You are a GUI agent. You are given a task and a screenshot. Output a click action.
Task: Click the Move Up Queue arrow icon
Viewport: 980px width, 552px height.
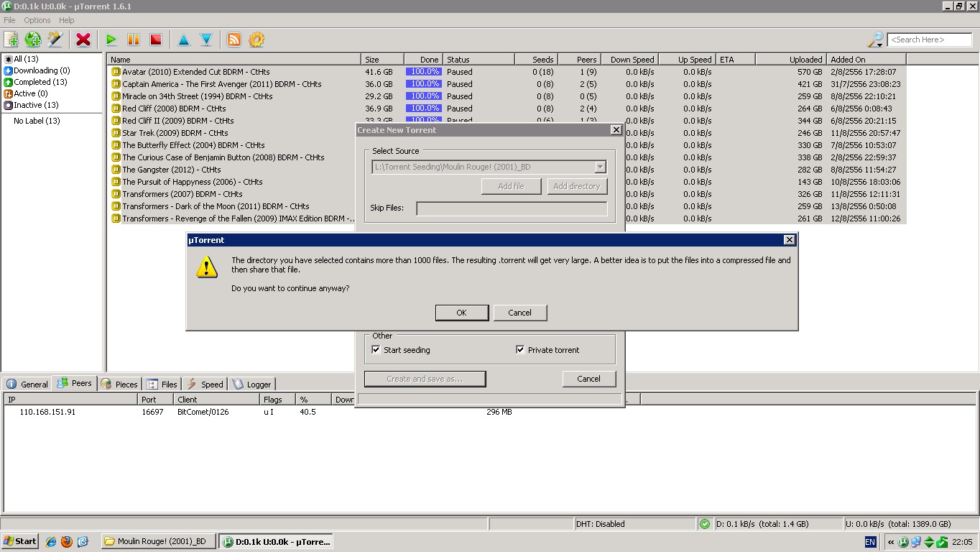click(x=184, y=40)
